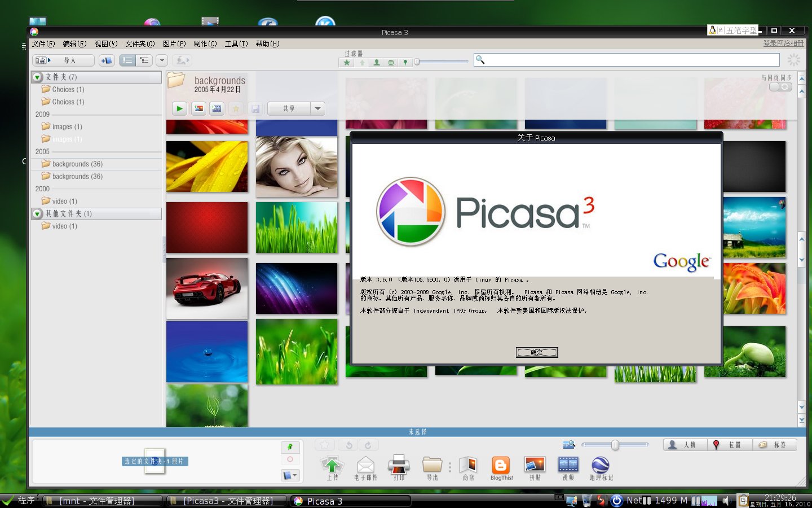Click 确定 in the About Picasa dialog
The width and height of the screenshot is (812, 508).
point(537,352)
